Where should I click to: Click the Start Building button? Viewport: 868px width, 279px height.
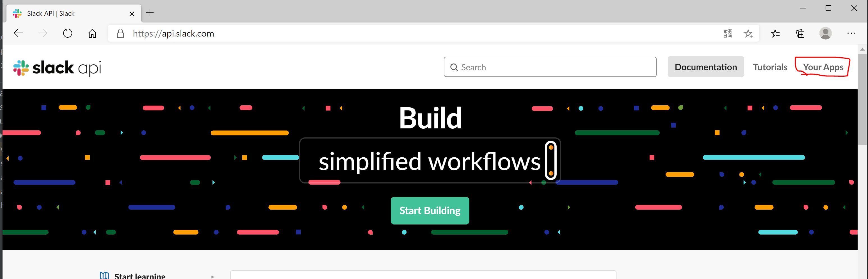(430, 210)
